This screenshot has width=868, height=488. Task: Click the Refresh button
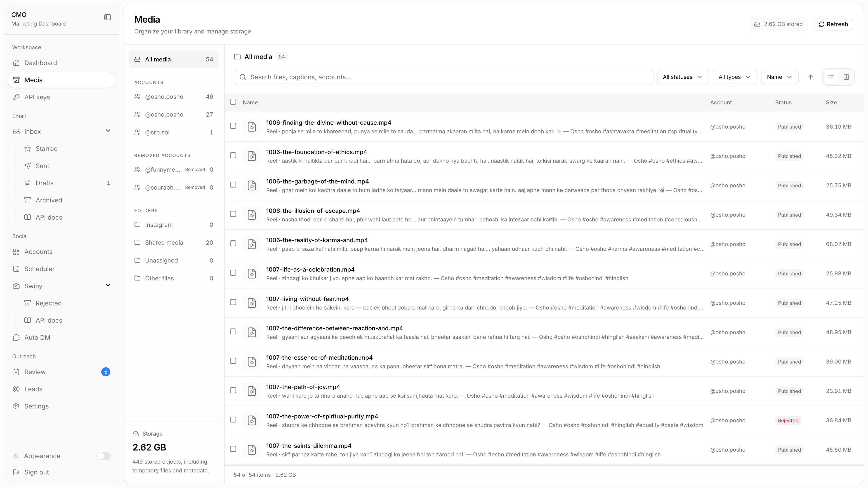[x=833, y=24]
